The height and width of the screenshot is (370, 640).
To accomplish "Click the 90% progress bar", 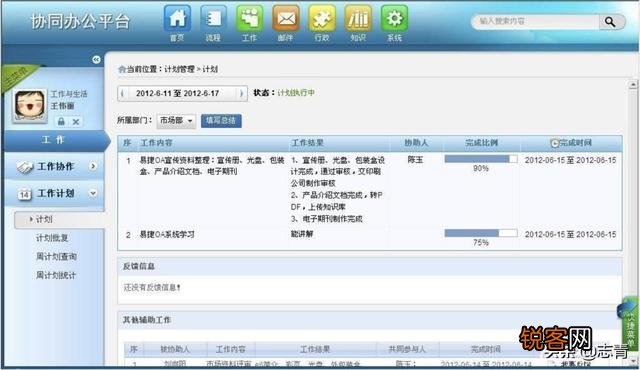I will 481,159.
